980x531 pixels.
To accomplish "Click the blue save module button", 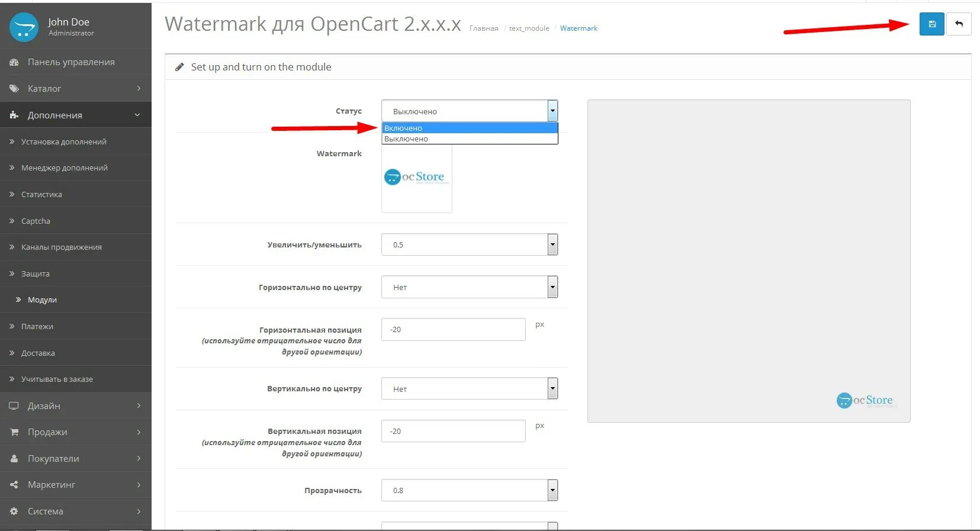I will coord(931,24).
